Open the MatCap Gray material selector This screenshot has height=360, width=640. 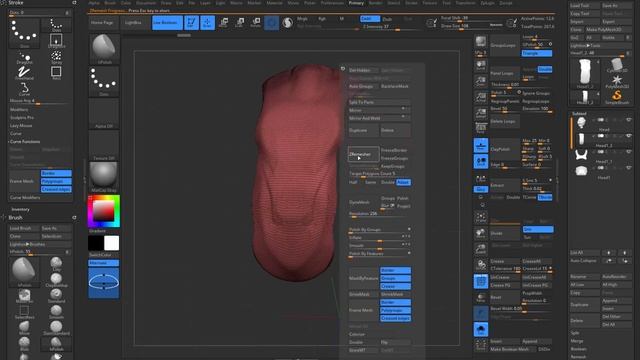coord(104,177)
